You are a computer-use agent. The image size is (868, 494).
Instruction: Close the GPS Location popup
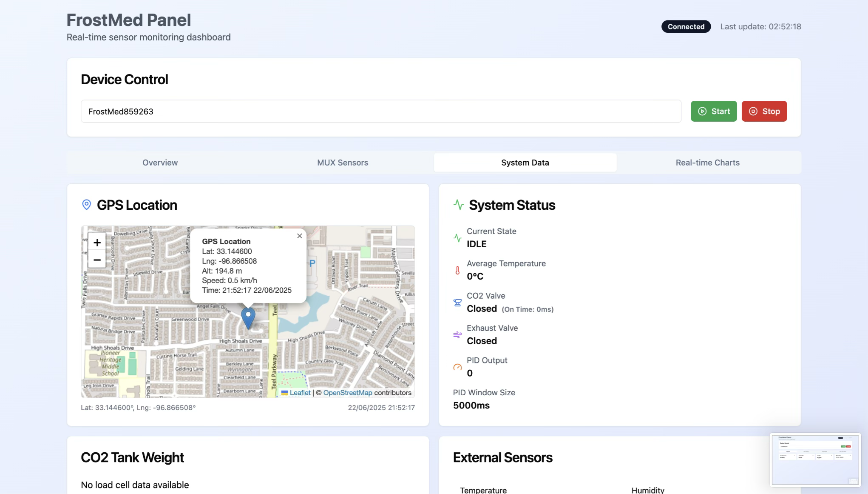point(300,236)
